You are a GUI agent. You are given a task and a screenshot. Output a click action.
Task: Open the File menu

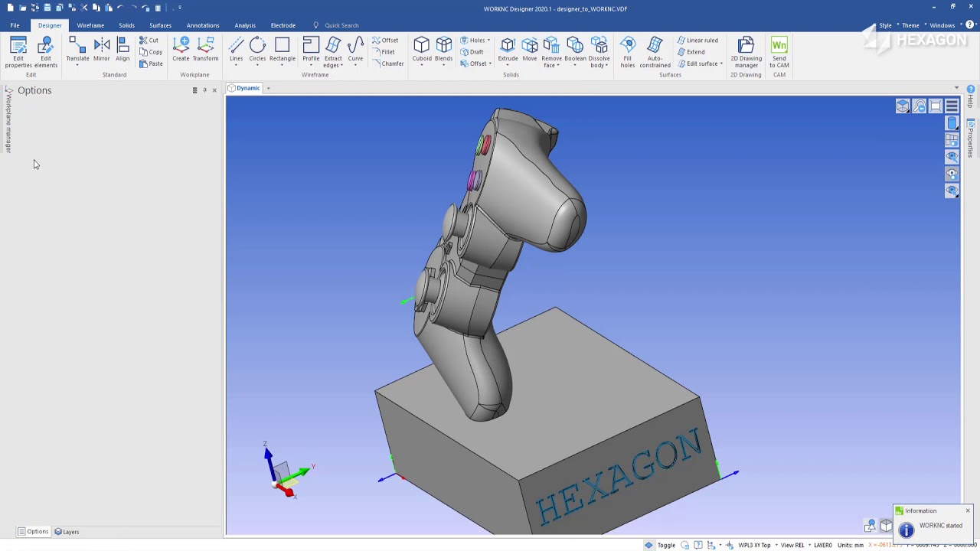pos(15,25)
